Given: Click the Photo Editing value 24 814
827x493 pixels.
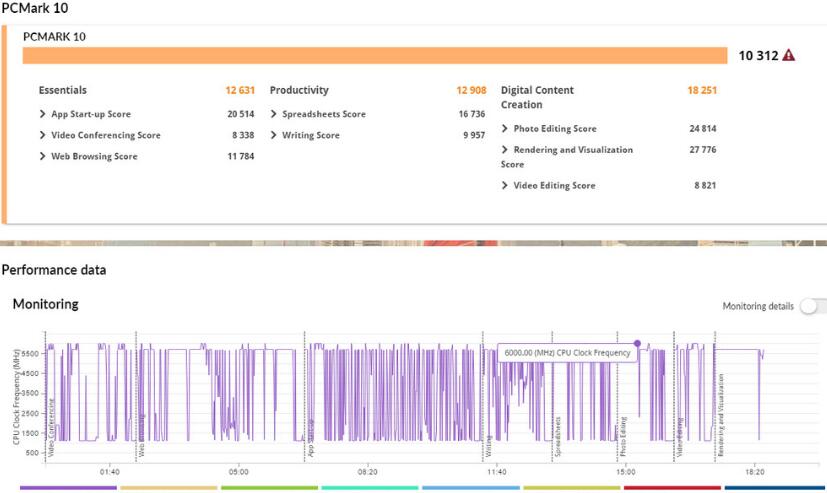Looking at the screenshot, I should (x=703, y=128).
